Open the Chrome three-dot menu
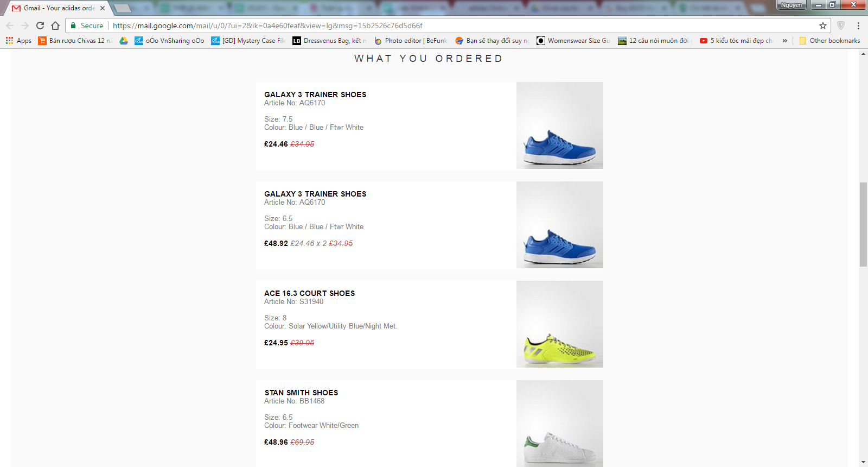This screenshot has height=467, width=868. pos(858,26)
